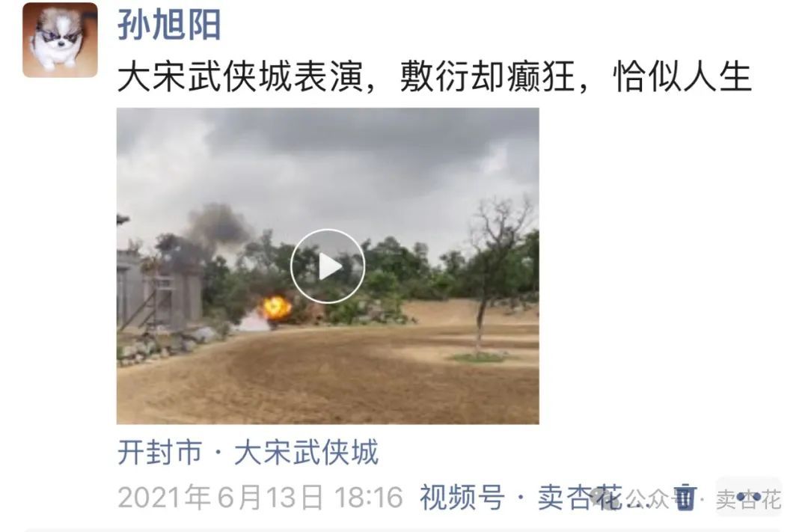
Task: Play the 大宋武侠城 performance video
Action: point(328,266)
